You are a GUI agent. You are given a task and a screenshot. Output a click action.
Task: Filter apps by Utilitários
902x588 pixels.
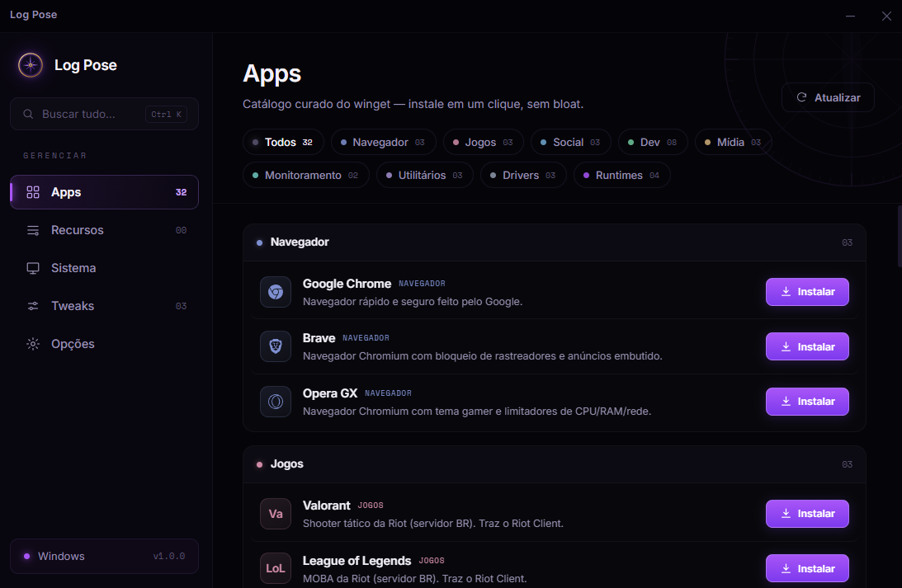[x=424, y=176]
